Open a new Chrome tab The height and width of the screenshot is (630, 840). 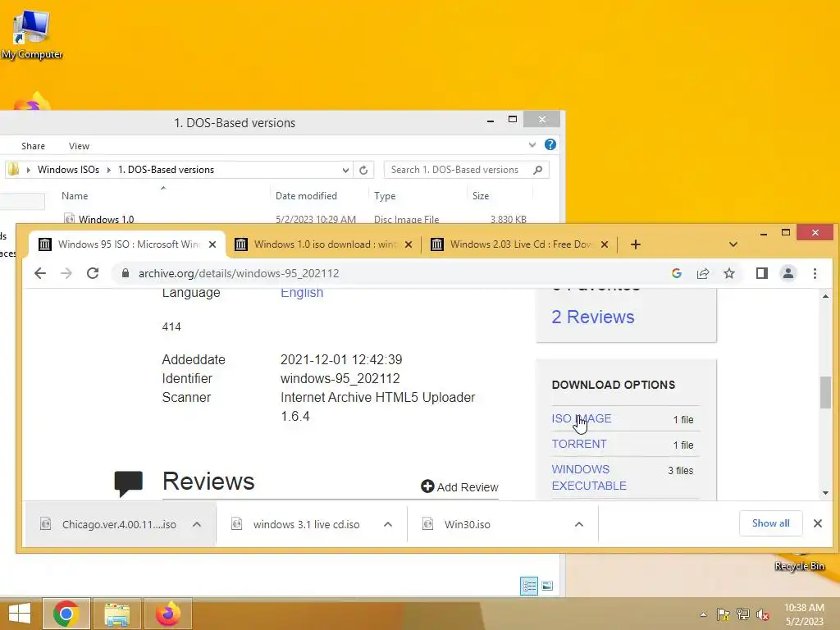click(x=636, y=244)
